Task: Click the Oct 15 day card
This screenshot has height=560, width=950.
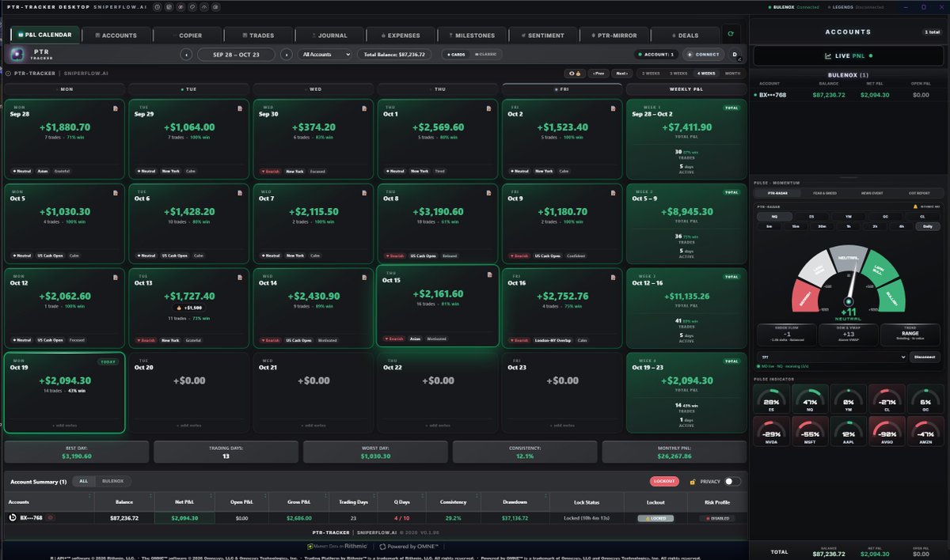Action: (439, 306)
